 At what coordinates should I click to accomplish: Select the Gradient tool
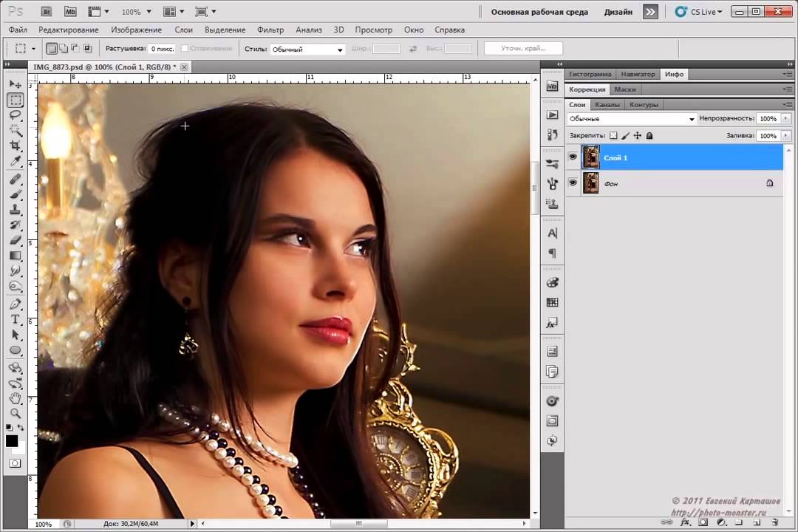point(16,256)
